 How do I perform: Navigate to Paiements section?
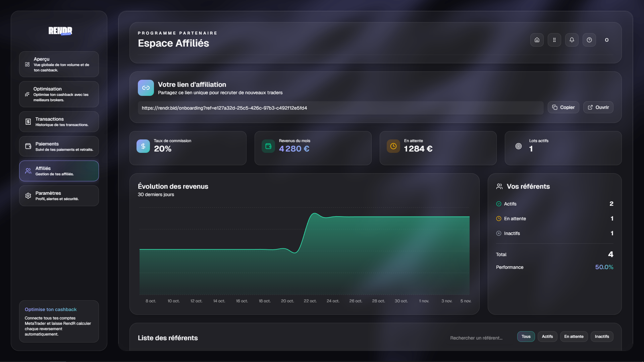click(59, 146)
